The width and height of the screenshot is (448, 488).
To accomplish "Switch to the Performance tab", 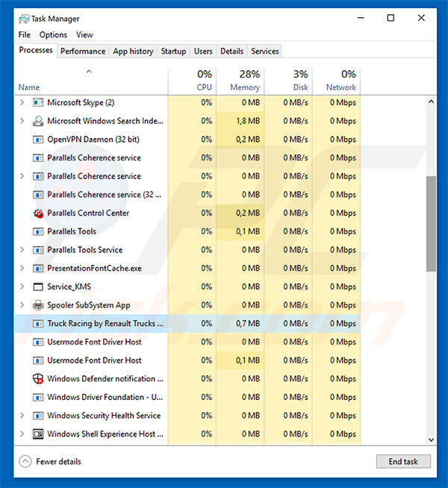I will click(83, 51).
